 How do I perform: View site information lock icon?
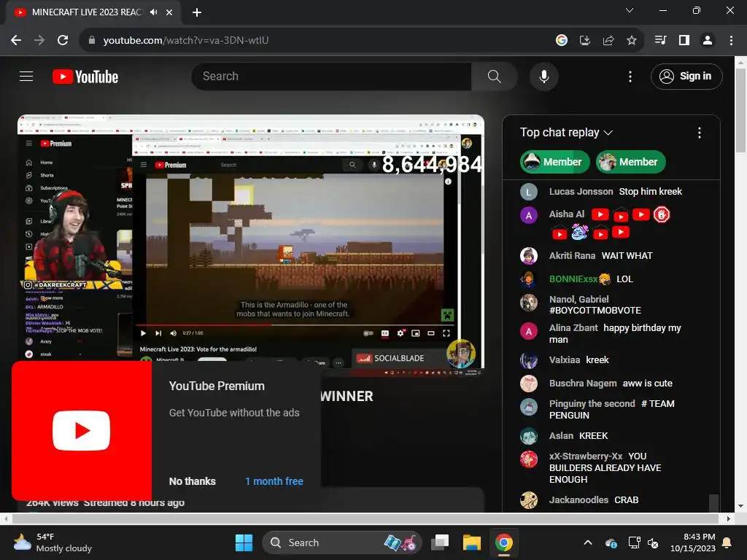[x=92, y=41]
